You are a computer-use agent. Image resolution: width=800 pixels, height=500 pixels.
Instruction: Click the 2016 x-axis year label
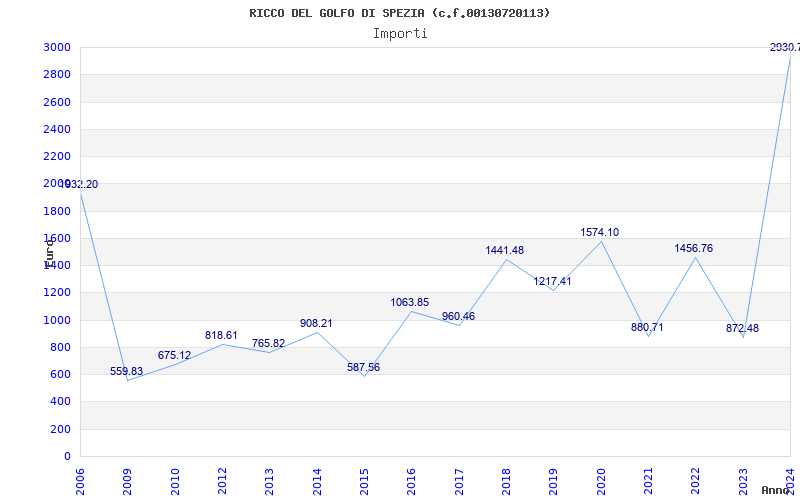tap(412, 482)
